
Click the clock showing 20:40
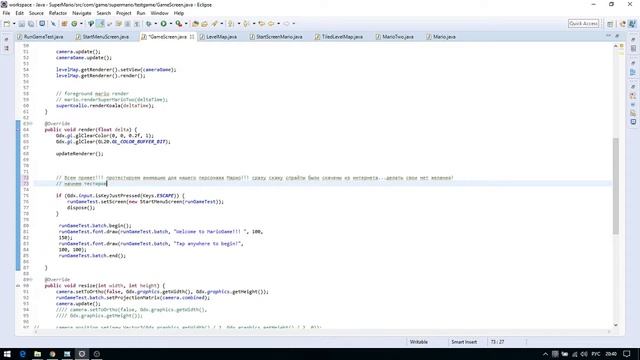(x=611, y=354)
